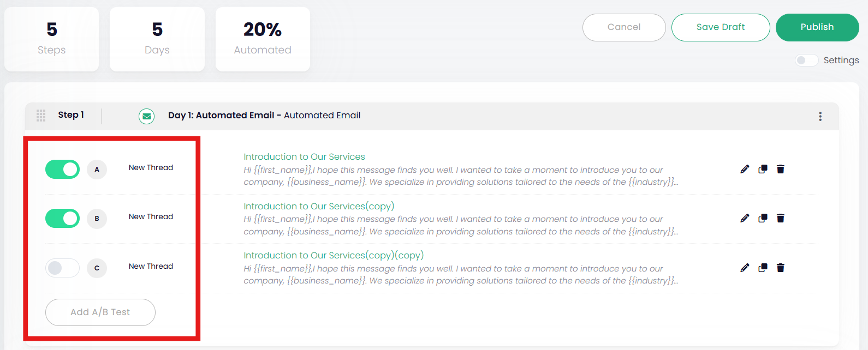Delete variant C email with trash icon
This screenshot has width=868, height=350.
[x=781, y=268]
